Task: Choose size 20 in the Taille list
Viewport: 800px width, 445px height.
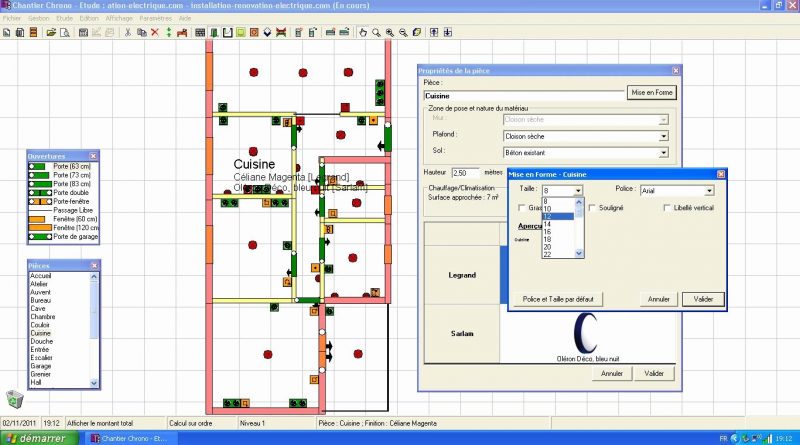Action: tap(558, 247)
